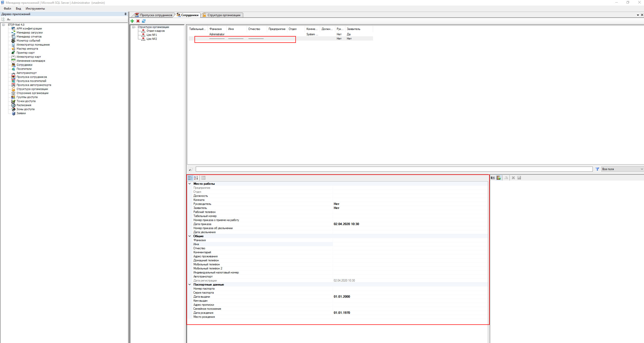This screenshot has height=343, width=644.
Task: Open the tab list dropdown arrow at top right
Action: (x=638, y=15)
